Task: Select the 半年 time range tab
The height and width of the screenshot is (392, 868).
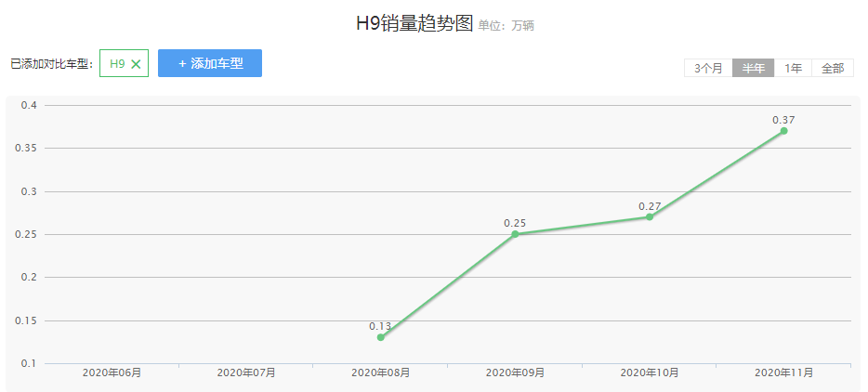Action: pyautogui.click(x=753, y=68)
